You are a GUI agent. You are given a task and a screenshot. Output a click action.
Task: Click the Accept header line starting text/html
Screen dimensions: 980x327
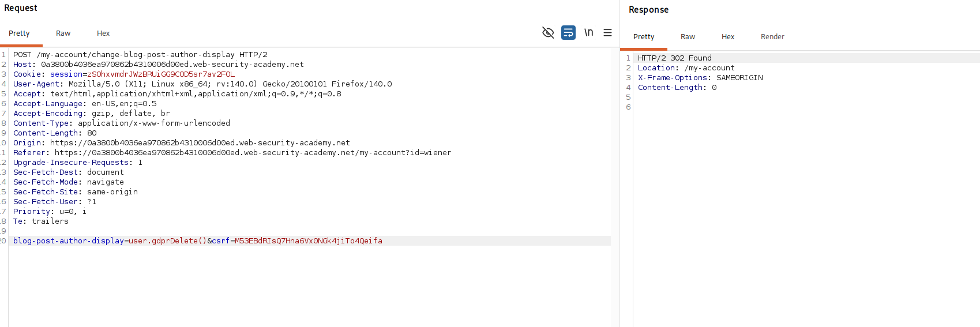coord(177,94)
